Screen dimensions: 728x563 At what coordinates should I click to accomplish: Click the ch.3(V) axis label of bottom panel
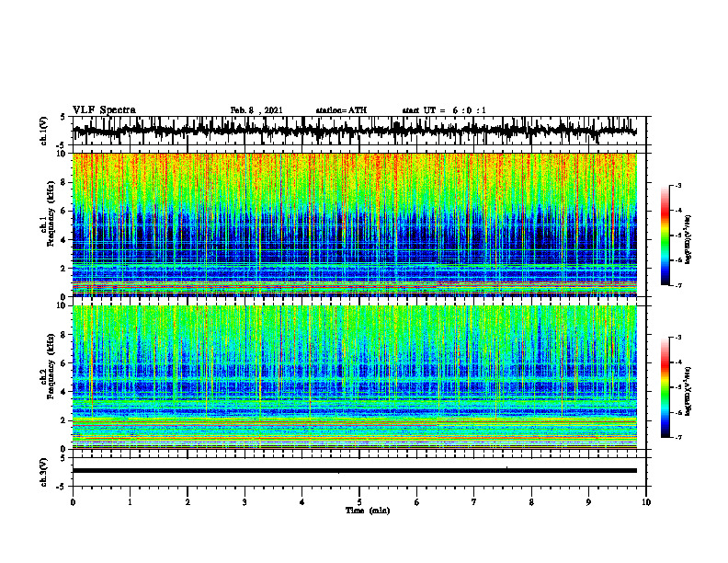pyautogui.click(x=44, y=473)
